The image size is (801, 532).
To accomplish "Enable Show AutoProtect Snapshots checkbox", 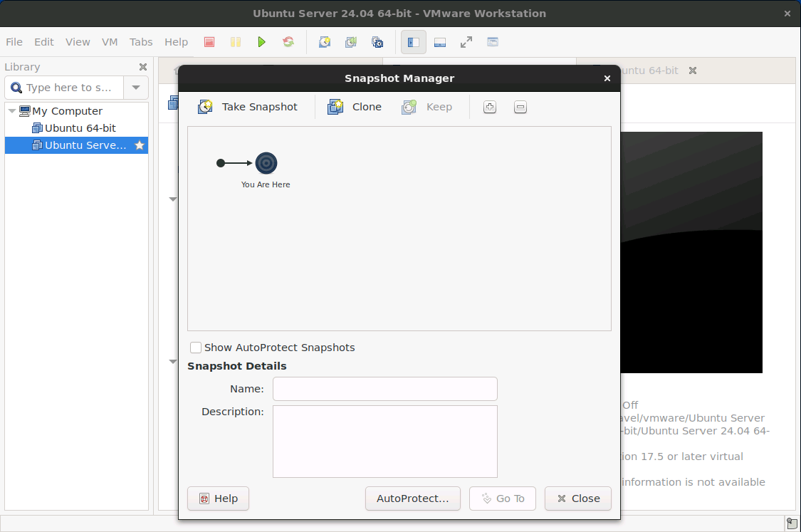I will [196, 348].
